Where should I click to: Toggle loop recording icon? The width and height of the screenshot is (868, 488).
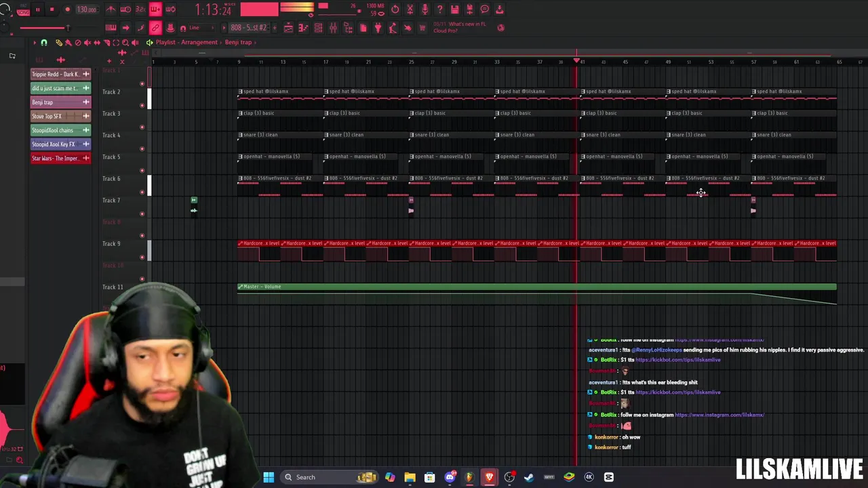click(x=170, y=9)
